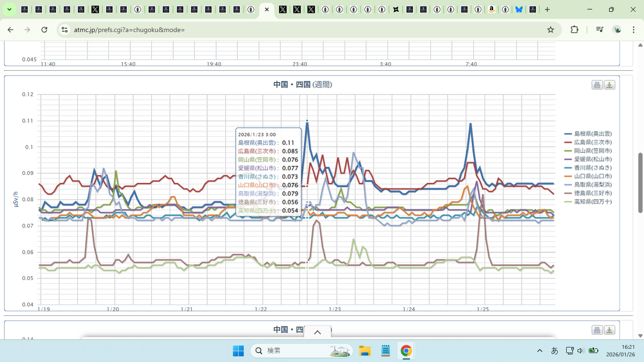Toggle the 徳島県(三好市) series in the legend
This screenshot has height=362, width=644.
(588, 193)
